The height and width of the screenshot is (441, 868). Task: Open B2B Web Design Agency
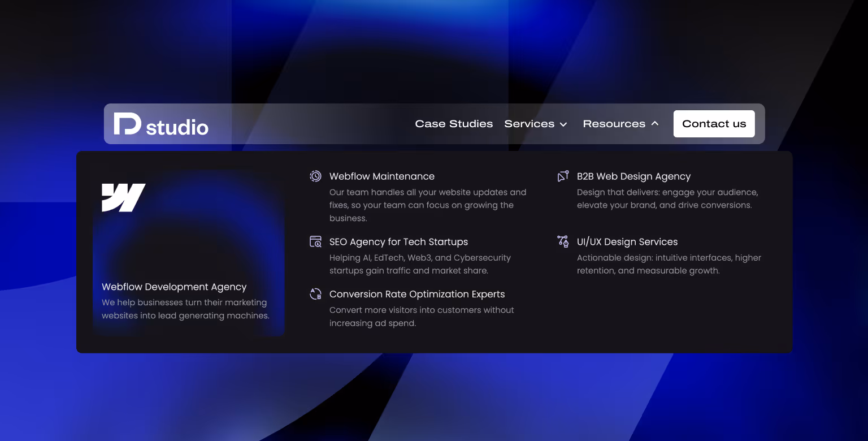click(x=633, y=176)
